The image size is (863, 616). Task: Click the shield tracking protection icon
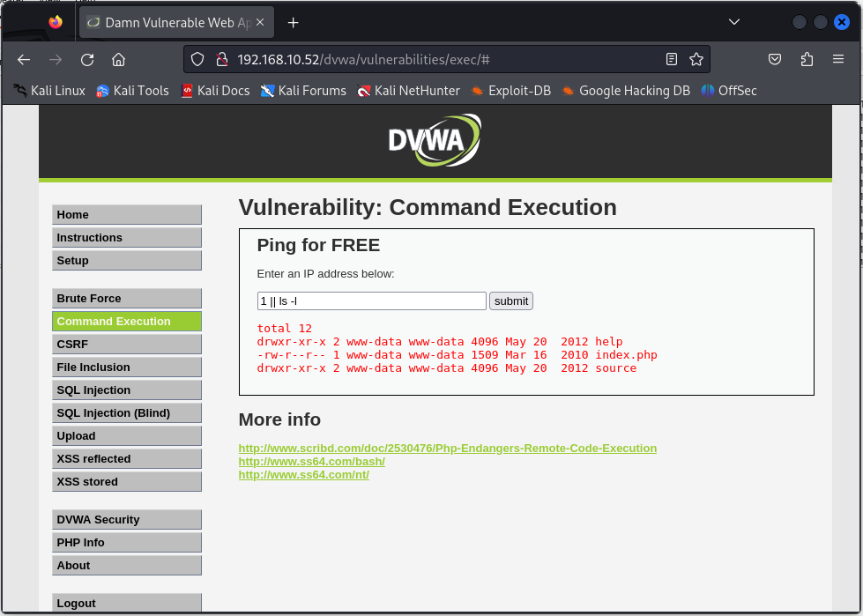click(x=197, y=59)
